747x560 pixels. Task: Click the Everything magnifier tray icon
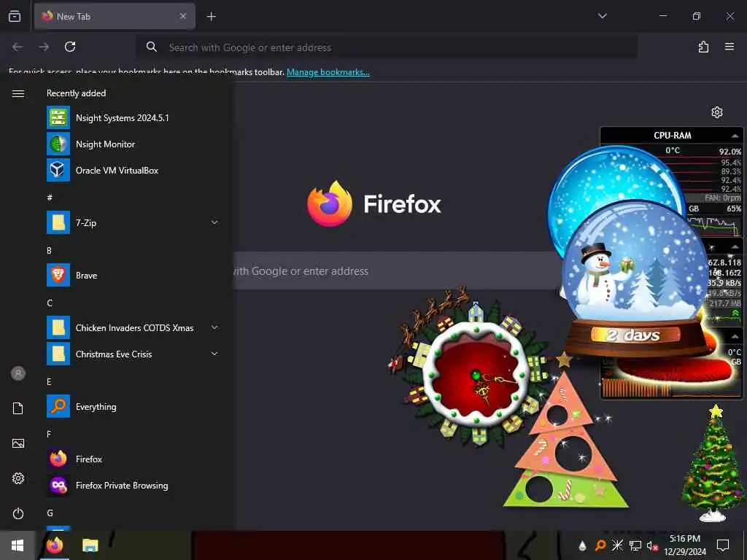tap(600, 545)
